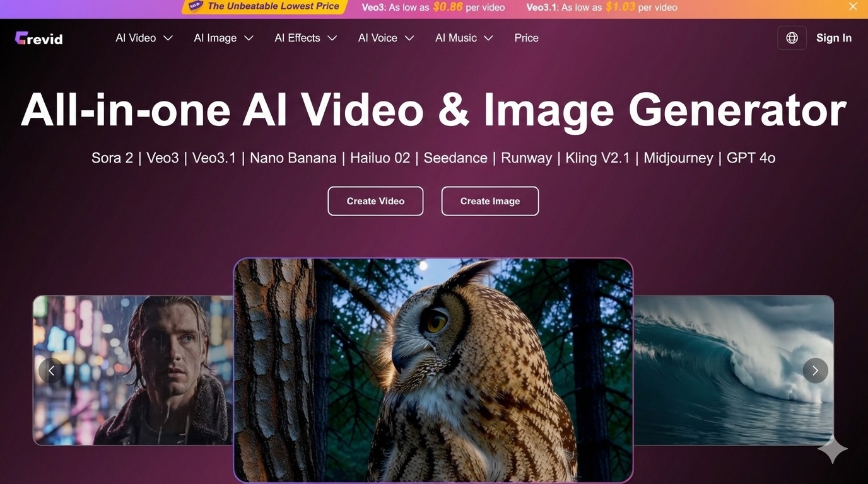Select the Price menu item

pyautogui.click(x=526, y=38)
